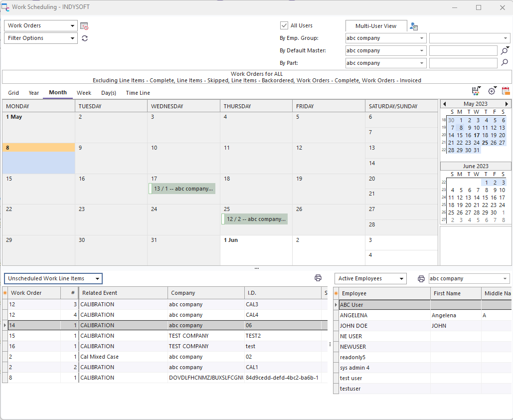Print the unscheduled work line items list

318,278
